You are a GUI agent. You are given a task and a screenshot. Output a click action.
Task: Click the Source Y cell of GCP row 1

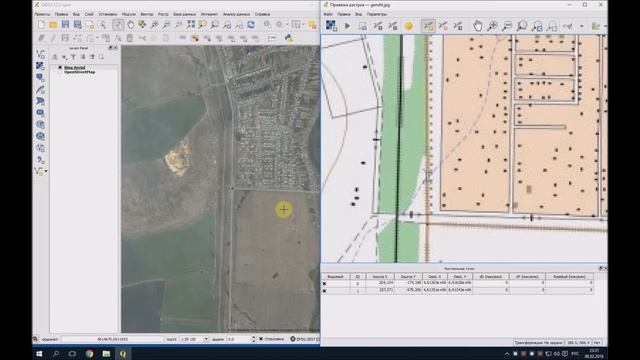[x=408, y=290]
